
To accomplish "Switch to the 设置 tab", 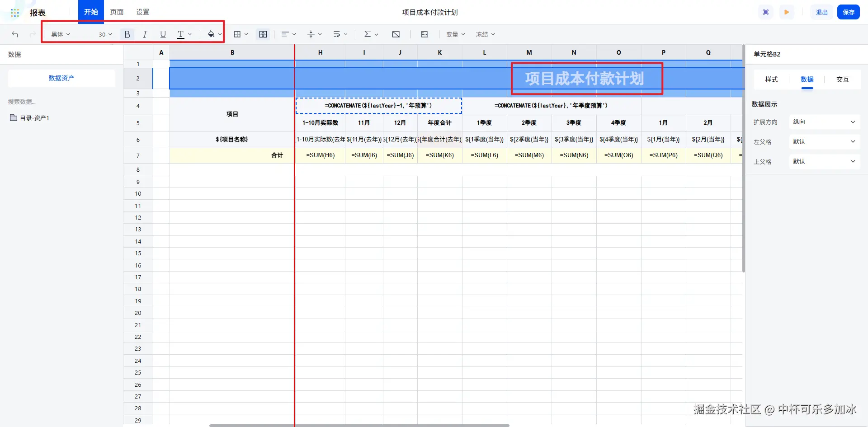I will tap(143, 12).
